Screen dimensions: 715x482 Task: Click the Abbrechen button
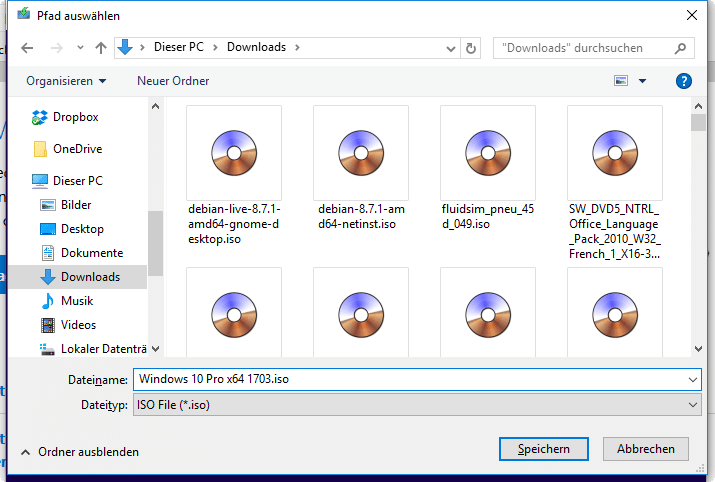pyautogui.click(x=646, y=449)
